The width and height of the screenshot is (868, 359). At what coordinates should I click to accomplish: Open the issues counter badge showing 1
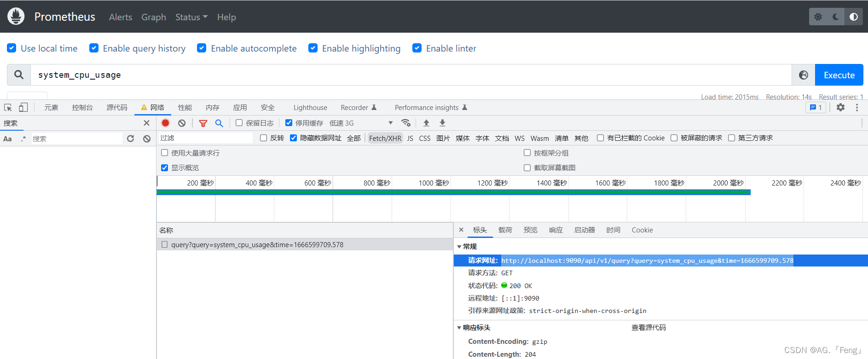coord(816,107)
